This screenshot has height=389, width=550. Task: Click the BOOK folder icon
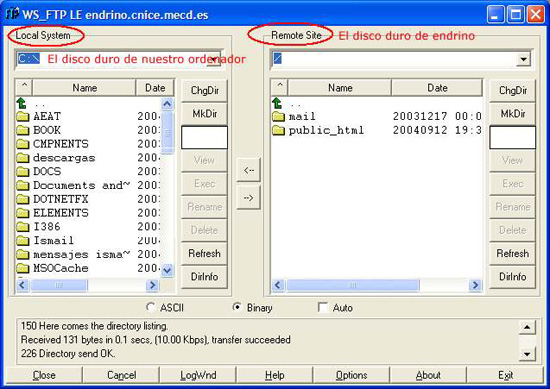click(x=22, y=130)
